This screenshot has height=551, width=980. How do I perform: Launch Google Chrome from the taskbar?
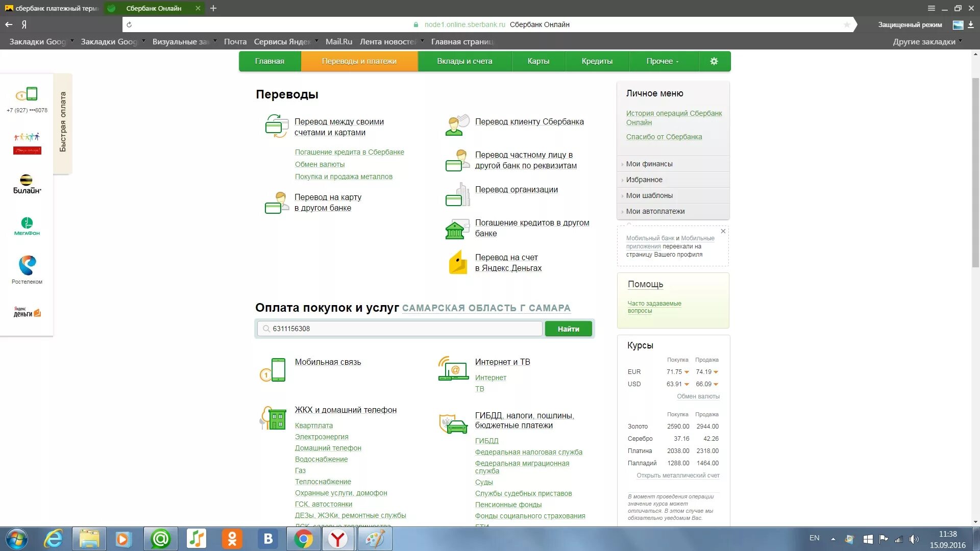point(304,539)
